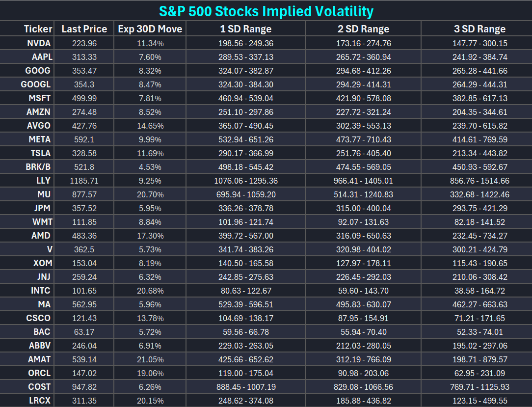The image size is (532, 407).
Task: Select NVDA last price 223.96
Action: pos(84,44)
